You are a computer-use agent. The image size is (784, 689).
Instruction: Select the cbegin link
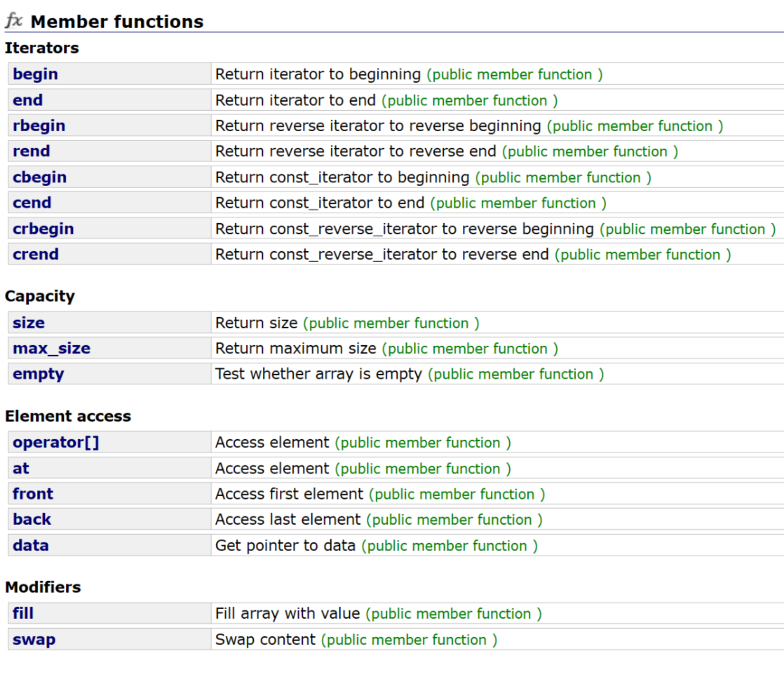pos(39,177)
